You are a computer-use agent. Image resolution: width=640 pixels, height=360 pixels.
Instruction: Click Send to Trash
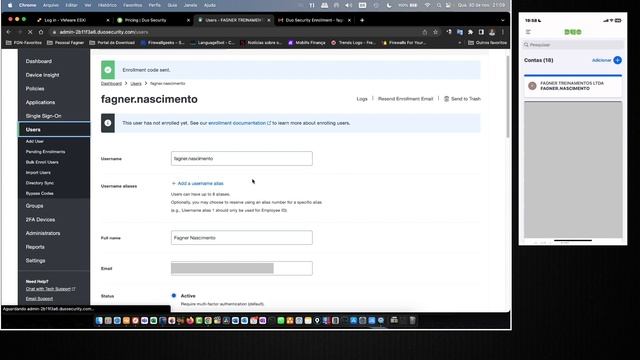462,99
